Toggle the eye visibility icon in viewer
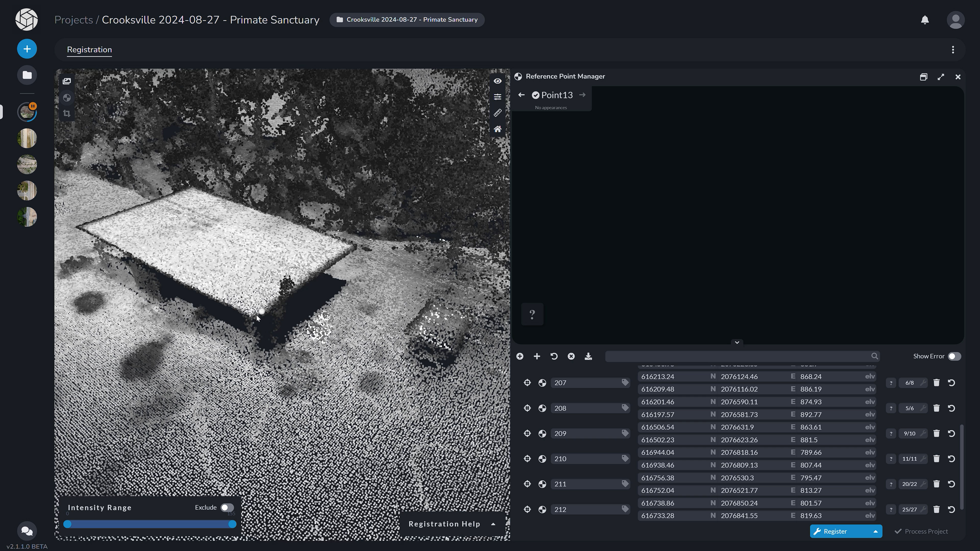 [x=497, y=81]
